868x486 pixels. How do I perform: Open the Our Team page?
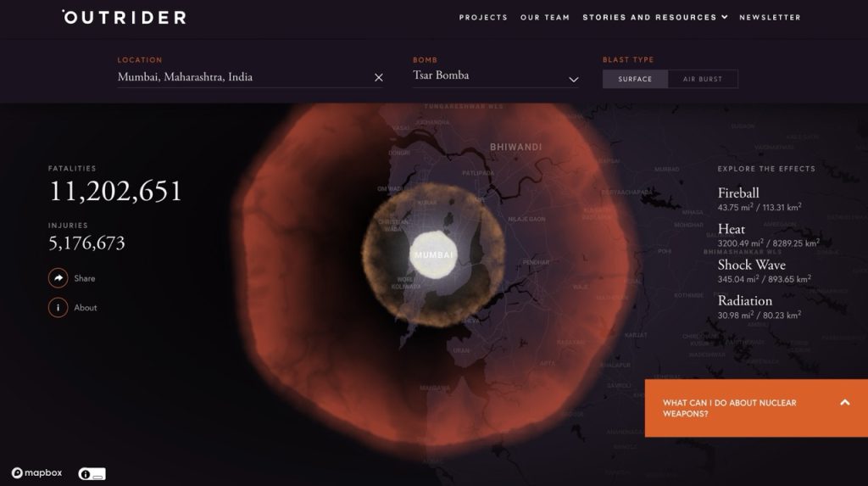click(x=545, y=18)
